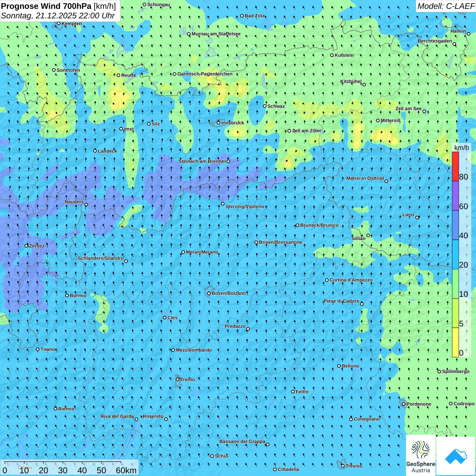Click the 'Mezzolombardo' label

coord(194,350)
